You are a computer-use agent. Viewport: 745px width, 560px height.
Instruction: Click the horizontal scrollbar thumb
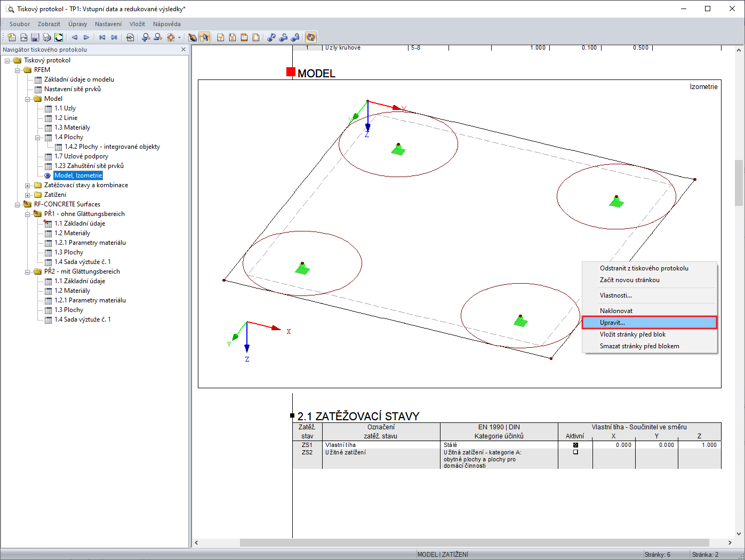(475, 542)
